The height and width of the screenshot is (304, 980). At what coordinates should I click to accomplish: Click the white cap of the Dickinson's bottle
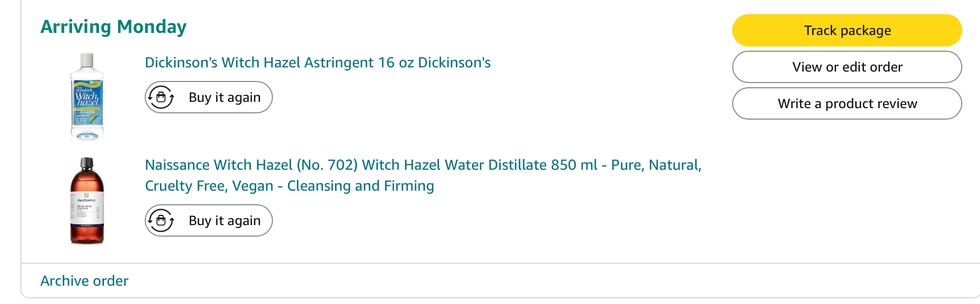pyautogui.click(x=87, y=60)
